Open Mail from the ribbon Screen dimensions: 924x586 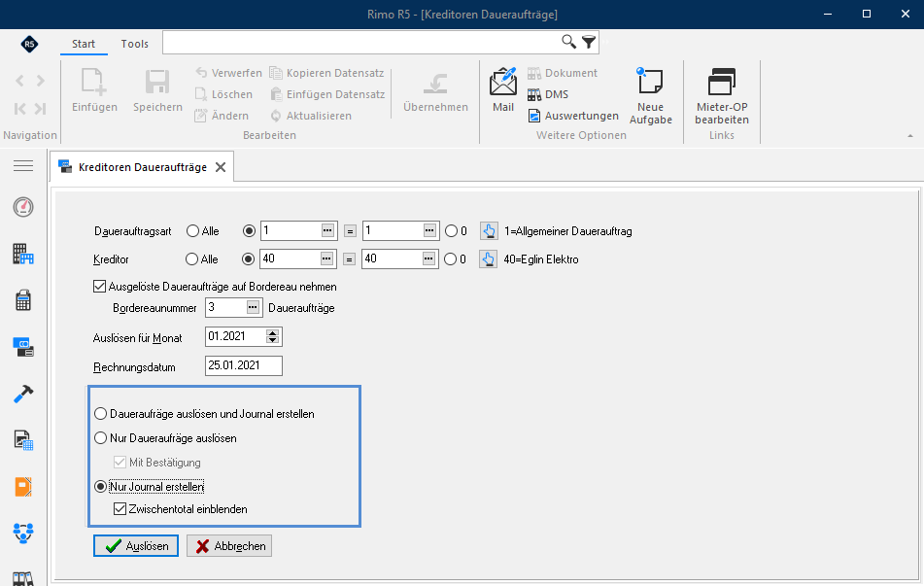point(503,90)
